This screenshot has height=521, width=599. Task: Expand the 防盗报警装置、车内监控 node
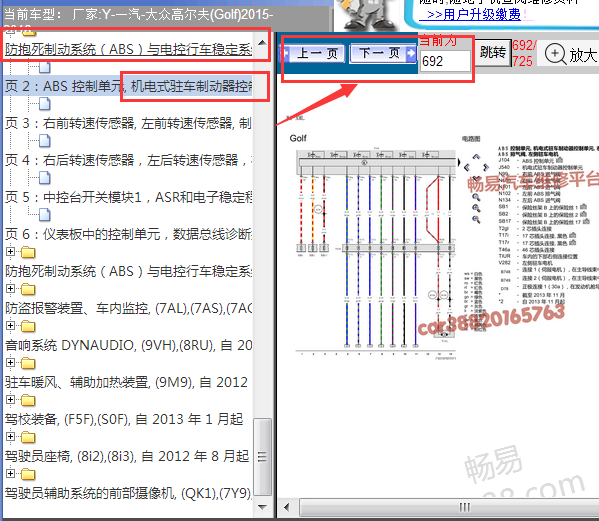(11, 289)
